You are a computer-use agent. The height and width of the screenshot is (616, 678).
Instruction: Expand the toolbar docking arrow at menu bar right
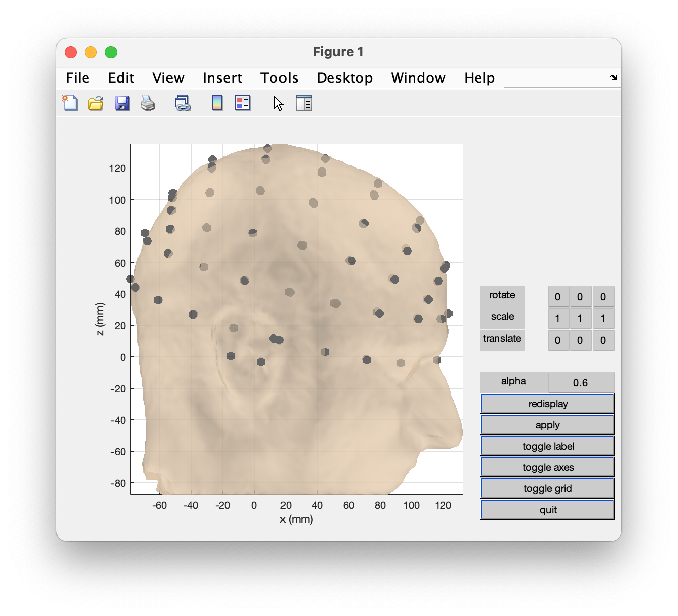613,77
